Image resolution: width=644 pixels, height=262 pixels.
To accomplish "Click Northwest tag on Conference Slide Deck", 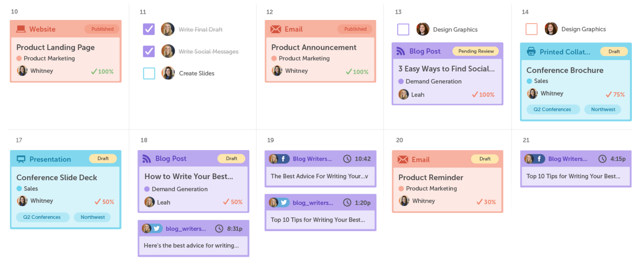I will 93,217.
